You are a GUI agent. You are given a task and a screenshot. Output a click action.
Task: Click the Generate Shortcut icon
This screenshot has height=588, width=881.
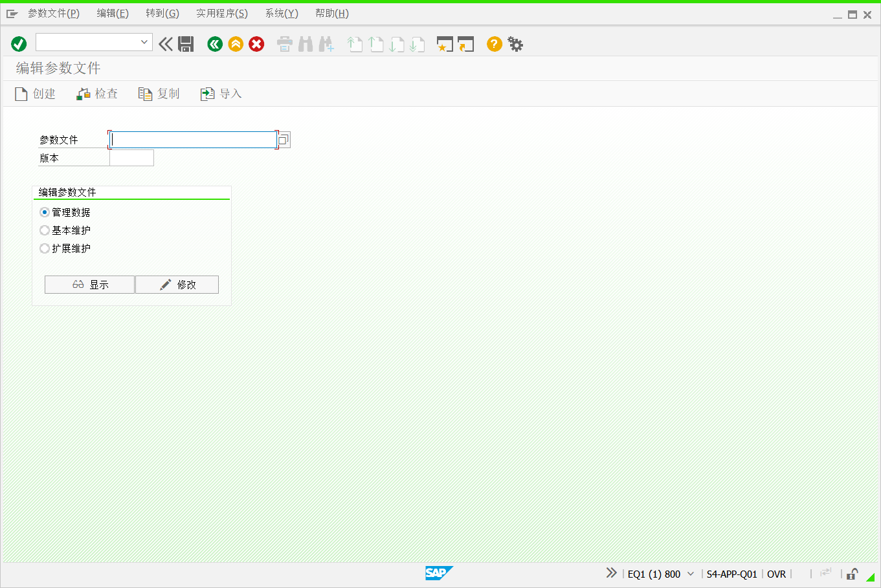pos(465,44)
